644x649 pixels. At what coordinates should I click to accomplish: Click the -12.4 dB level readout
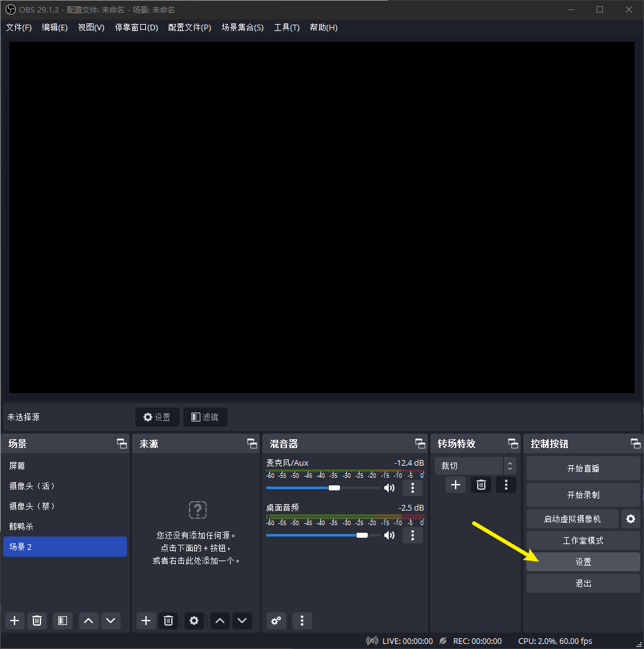coord(409,463)
